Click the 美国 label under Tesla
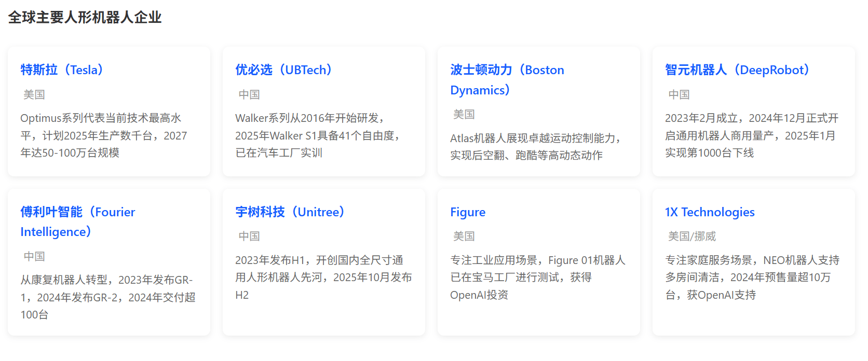This screenshot has width=868, height=361. (34, 94)
